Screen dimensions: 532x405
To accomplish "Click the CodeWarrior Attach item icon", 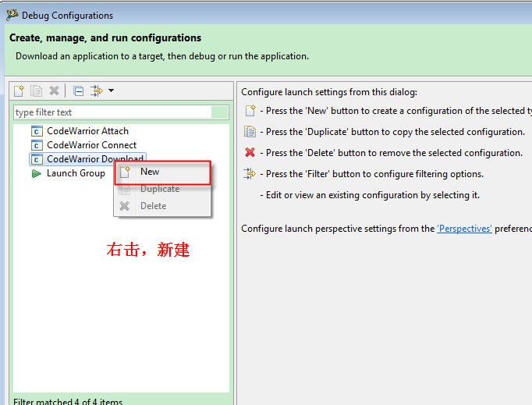I will 37,131.
